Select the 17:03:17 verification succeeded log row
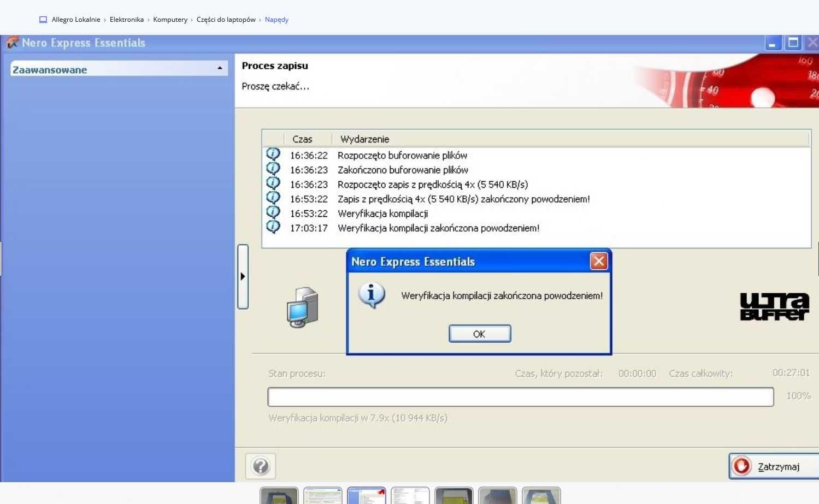The width and height of the screenshot is (819, 504). point(537,228)
